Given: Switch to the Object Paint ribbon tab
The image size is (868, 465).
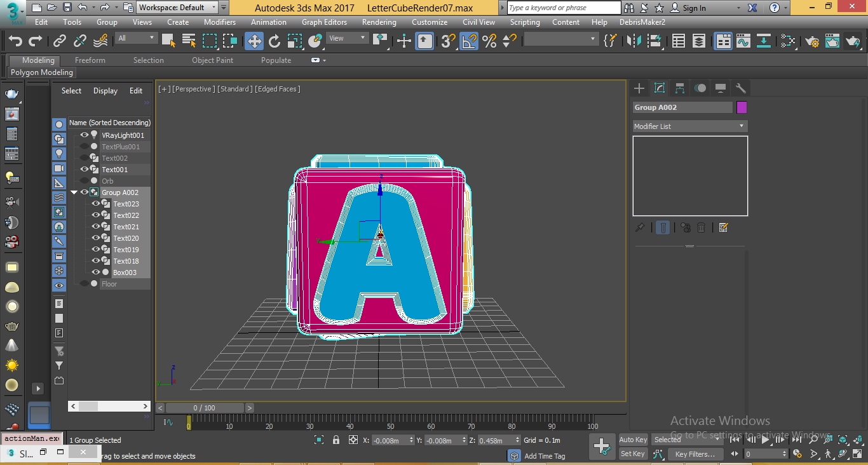Looking at the screenshot, I should [213, 60].
